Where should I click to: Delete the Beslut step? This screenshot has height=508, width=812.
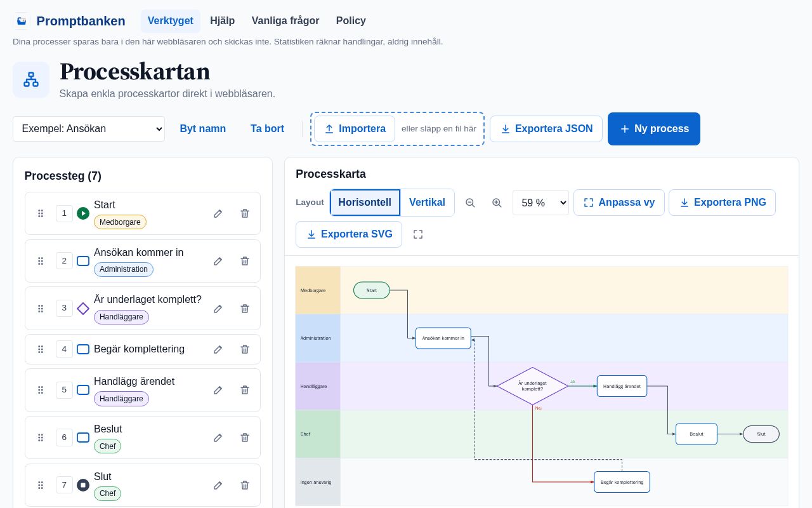pyautogui.click(x=245, y=438)
